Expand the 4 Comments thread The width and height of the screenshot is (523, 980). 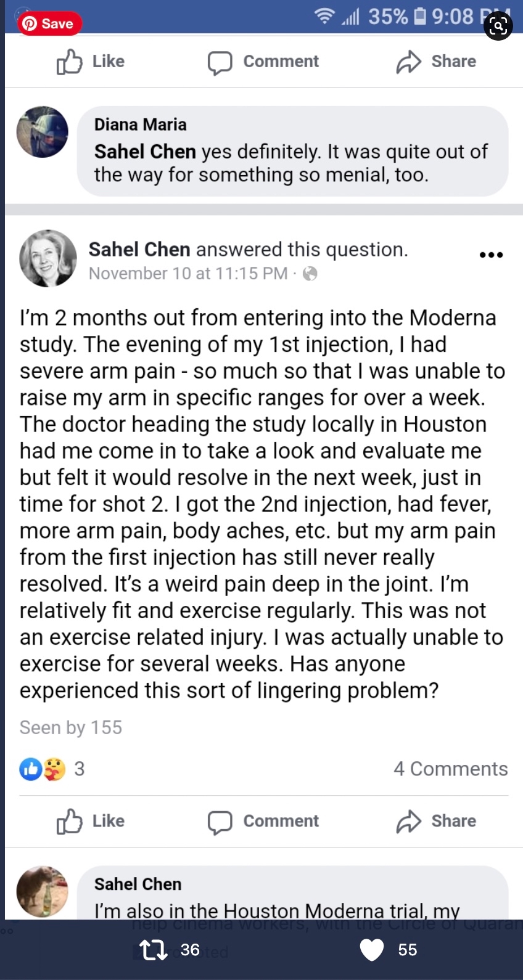click(x=451, y=769)
